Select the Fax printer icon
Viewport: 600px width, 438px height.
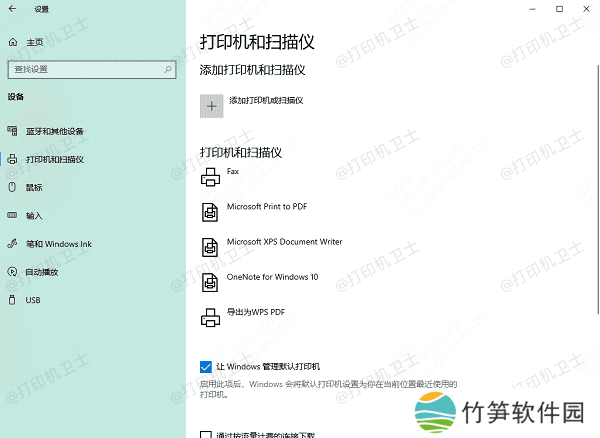(x=210, y=177)
